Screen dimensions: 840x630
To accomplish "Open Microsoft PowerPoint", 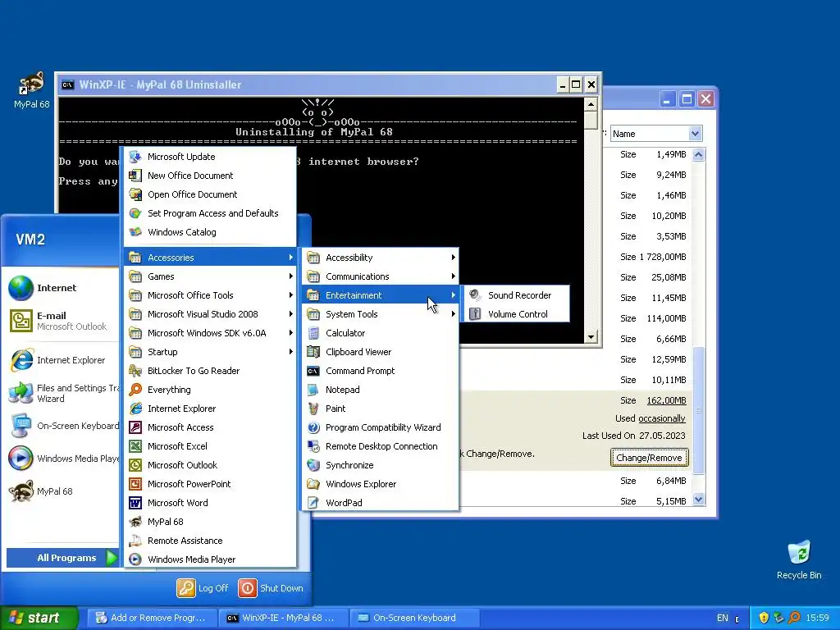I will pos(211,484).
